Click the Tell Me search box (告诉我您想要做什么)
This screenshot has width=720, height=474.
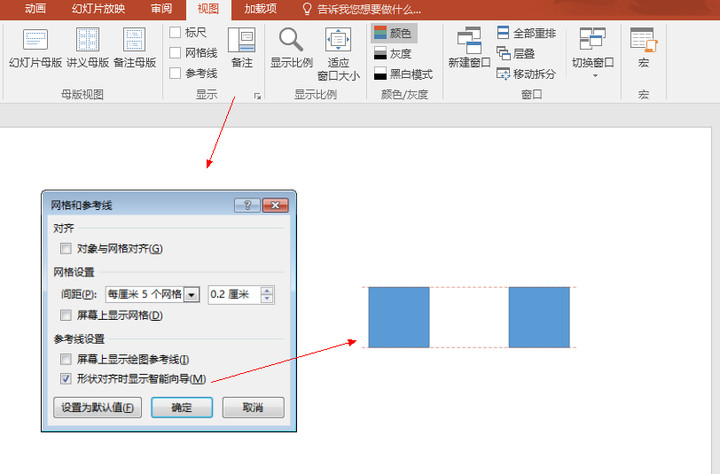(x=369, y=9)
